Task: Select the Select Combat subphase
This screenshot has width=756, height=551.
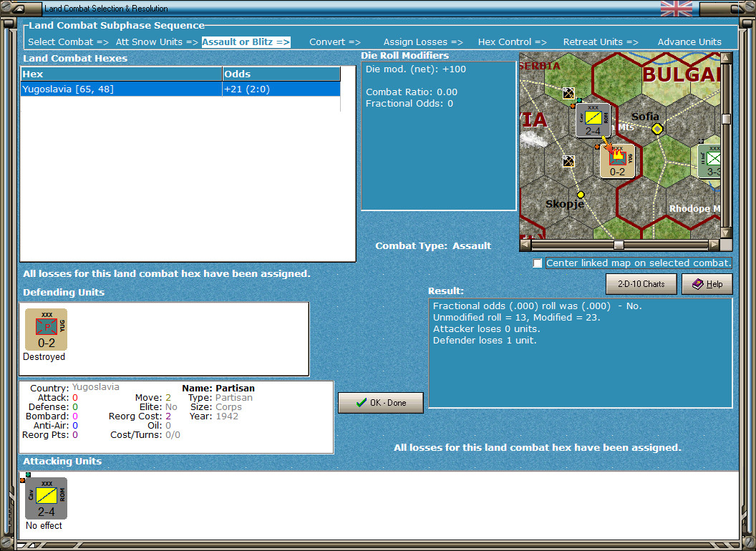Action: 69,42
